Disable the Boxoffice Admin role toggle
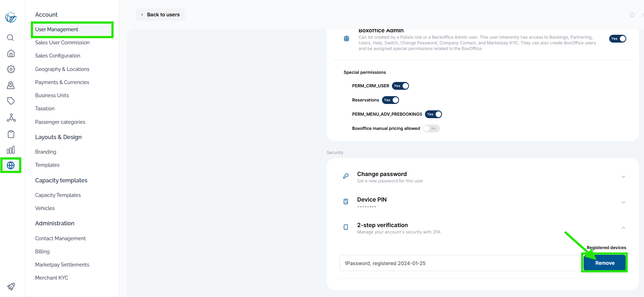This screenshot has height=297, width=644. (618, 39)
